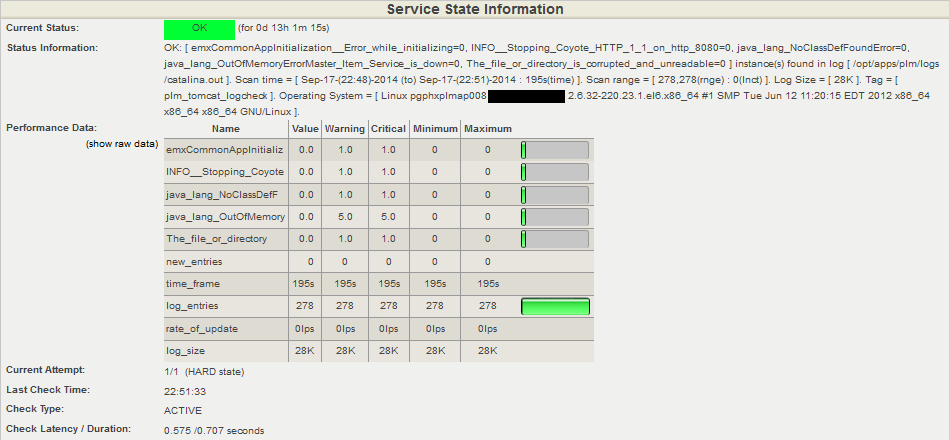Click the java_lang_NoClassDefF gauge bar

tap(555, 194)
